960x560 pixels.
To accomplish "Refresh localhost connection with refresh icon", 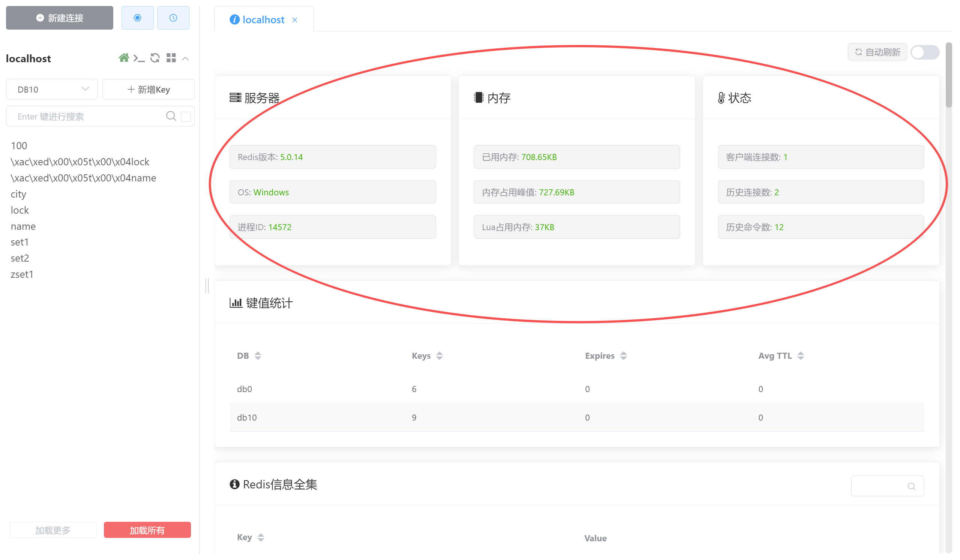I will tap(155, 58).
